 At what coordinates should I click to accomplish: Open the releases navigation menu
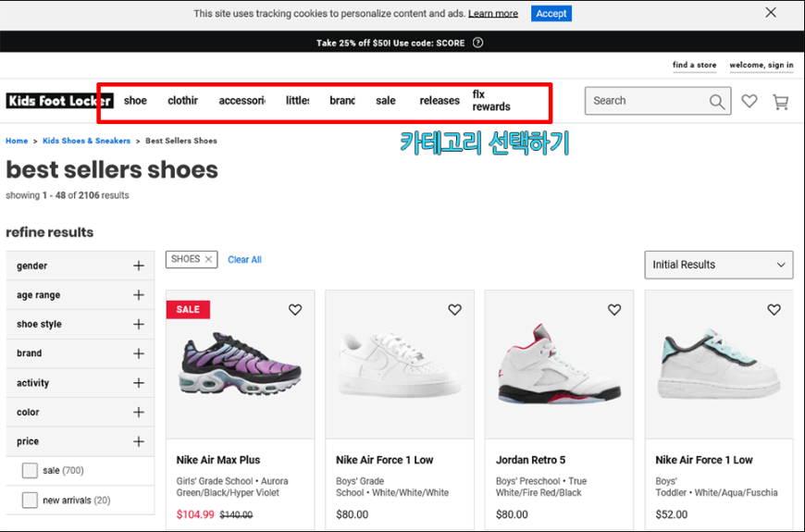click(x=440, y=101)
